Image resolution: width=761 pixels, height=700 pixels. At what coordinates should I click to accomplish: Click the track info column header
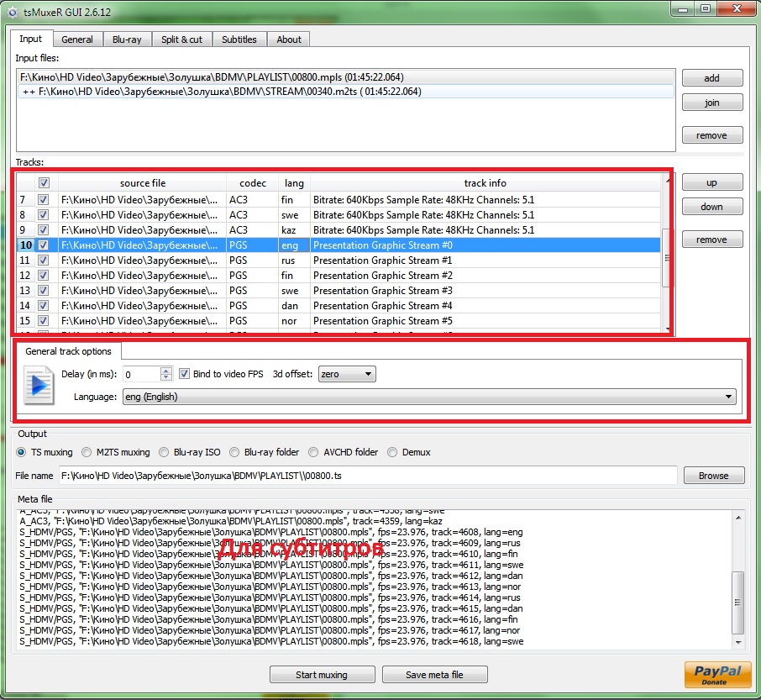(485, 183)
